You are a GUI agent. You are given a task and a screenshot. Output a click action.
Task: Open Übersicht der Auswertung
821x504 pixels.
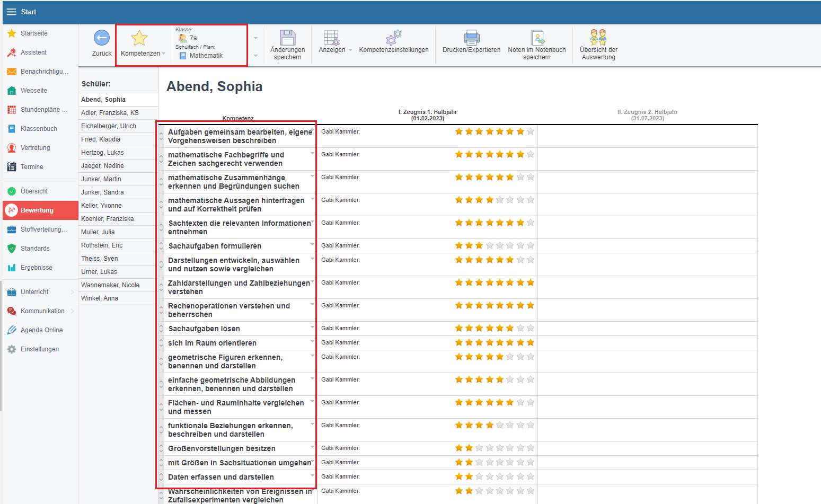coord(598,38)
